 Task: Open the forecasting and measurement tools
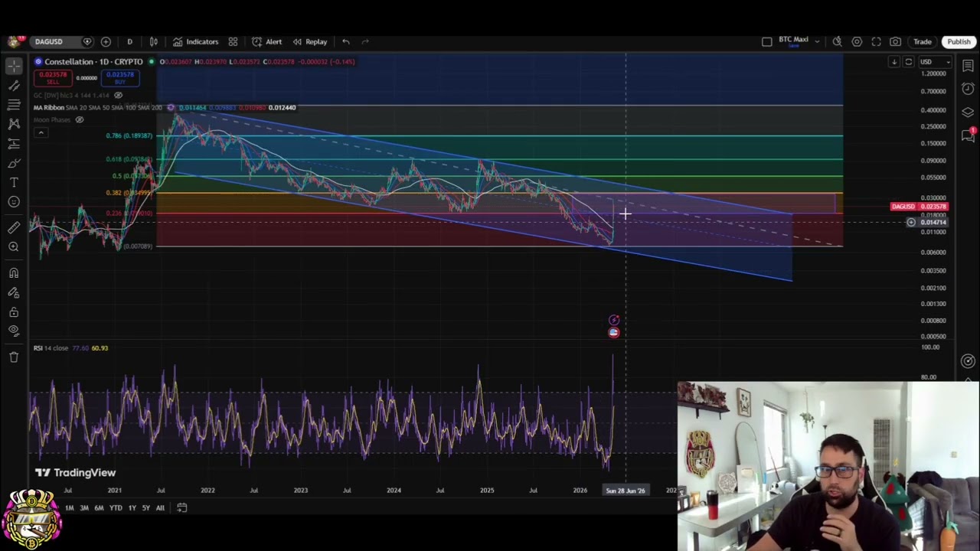coord(14,143)
